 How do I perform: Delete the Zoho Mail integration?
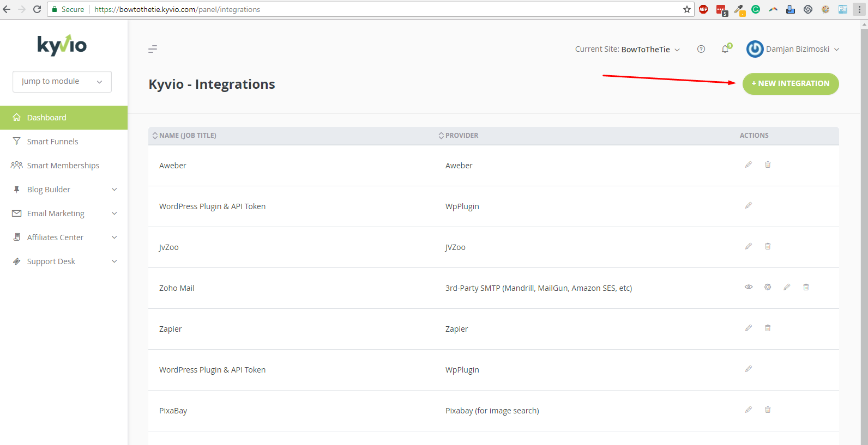806,287
